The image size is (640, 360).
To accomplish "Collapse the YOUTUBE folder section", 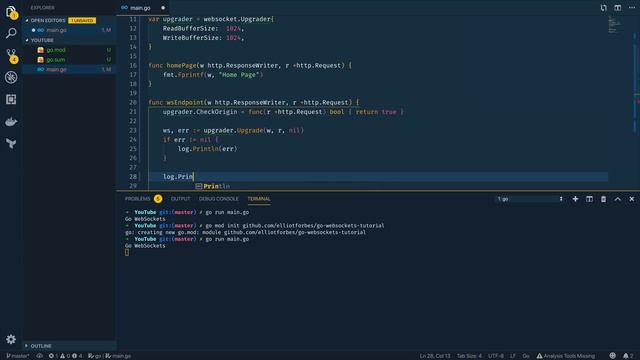I will click(x=42, y=40).
